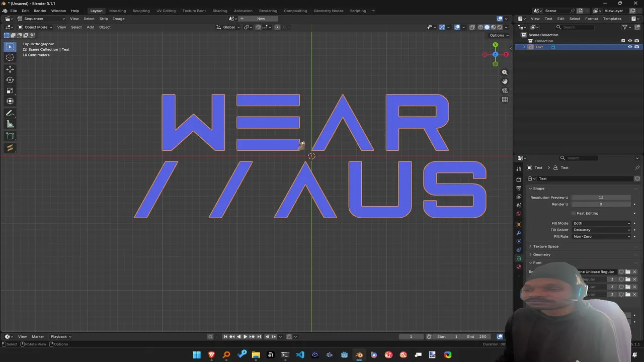The image size is (644, 362).
Task: Toggle proportional editing in header
Action: [277, 27]
